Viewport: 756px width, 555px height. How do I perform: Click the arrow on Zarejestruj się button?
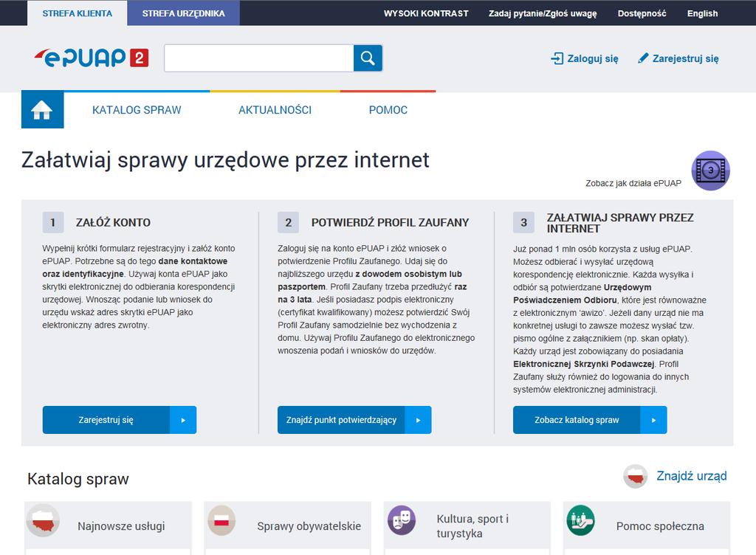[x=183, y=420]
